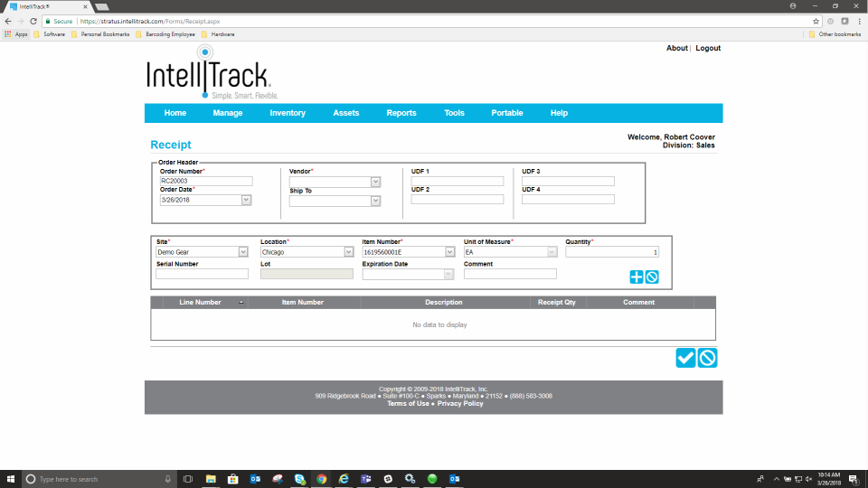Screen dimensions: 868x488
Task: Open Microsoft Store from the taskbar
Action: pyautogui.click(x=233, y=479)
